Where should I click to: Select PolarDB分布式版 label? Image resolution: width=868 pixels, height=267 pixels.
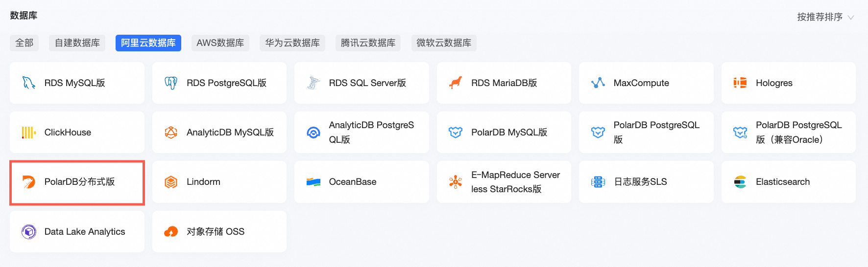(x=79, y=182)
